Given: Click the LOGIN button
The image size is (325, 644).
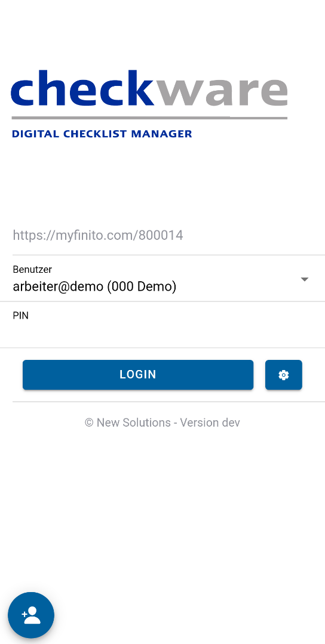Looking at the screenshot, I should click(x=138, y=375).
